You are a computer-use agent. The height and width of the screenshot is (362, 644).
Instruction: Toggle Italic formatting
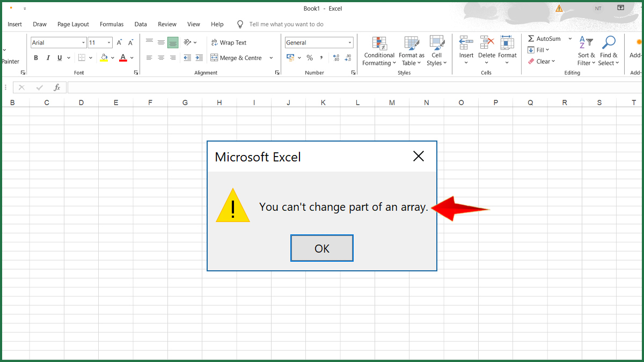coord(48,58)
